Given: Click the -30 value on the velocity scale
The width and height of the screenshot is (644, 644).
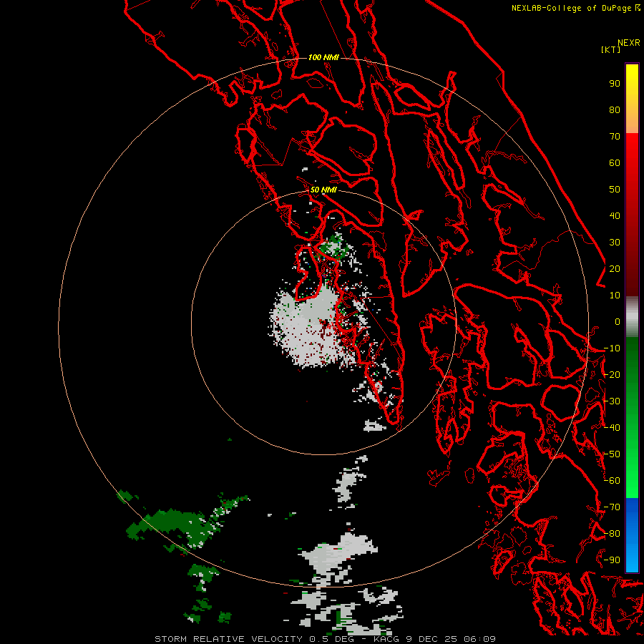Looking at the screenshot, I should point(612,401).
